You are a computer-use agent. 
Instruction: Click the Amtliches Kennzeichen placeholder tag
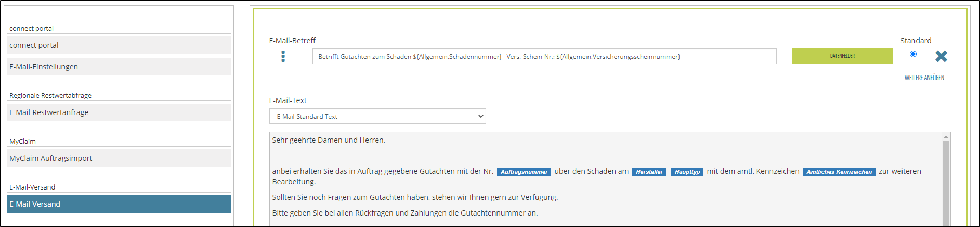839,172
